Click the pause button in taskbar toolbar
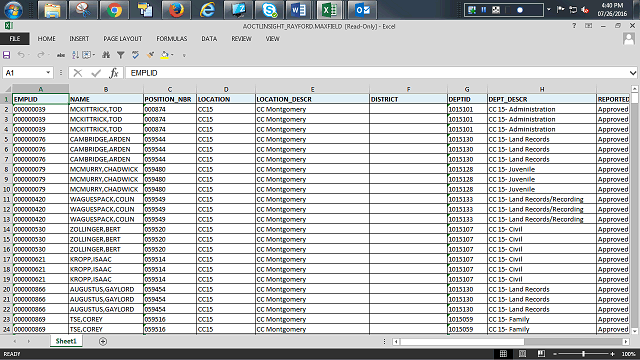This screenshot has height=360, width=640. click(484, 10)
